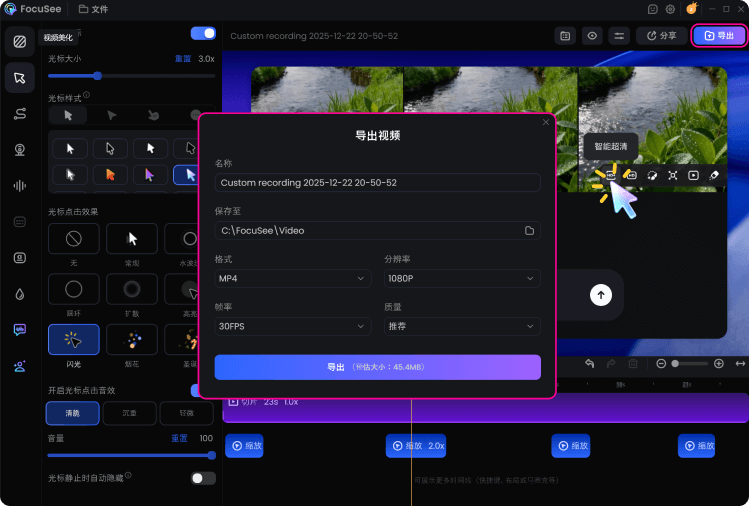This screenshot has width=749, height=506.
Task: Click the focus frame icon in preview toolbar
Action: pos(673,175)
